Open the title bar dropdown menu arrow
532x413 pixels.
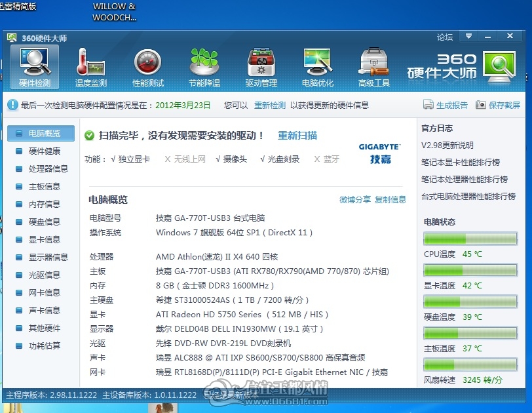coord(468,36)
